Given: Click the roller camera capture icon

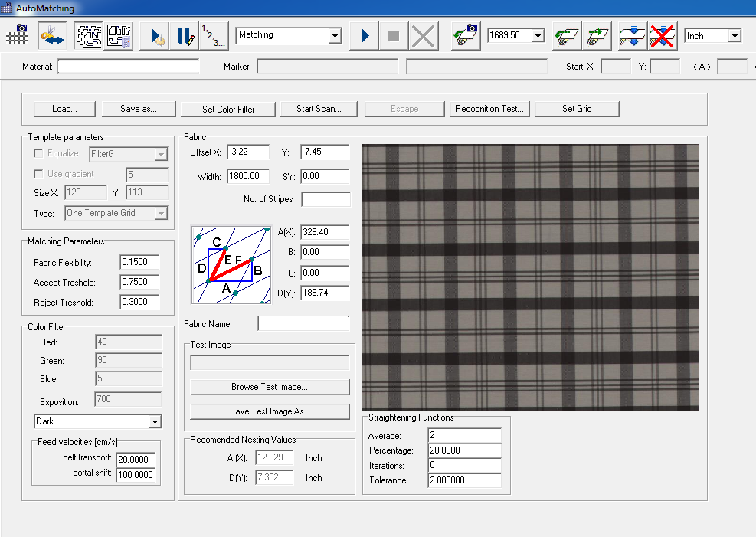Looking at the screenshot, I should [464, 35].
